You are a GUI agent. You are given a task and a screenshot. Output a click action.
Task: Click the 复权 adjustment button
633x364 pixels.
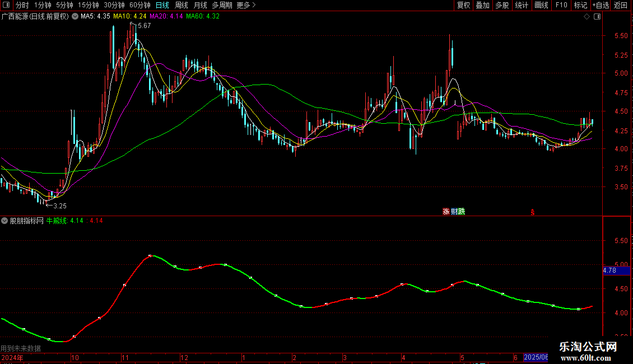pyautogui.click(x=463, y=5)
